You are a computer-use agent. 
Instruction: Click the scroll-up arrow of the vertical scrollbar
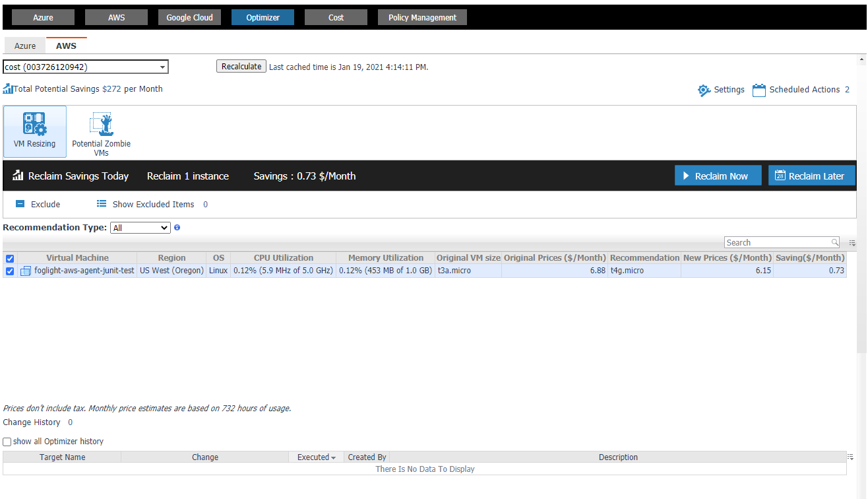(x=861, y=59)
